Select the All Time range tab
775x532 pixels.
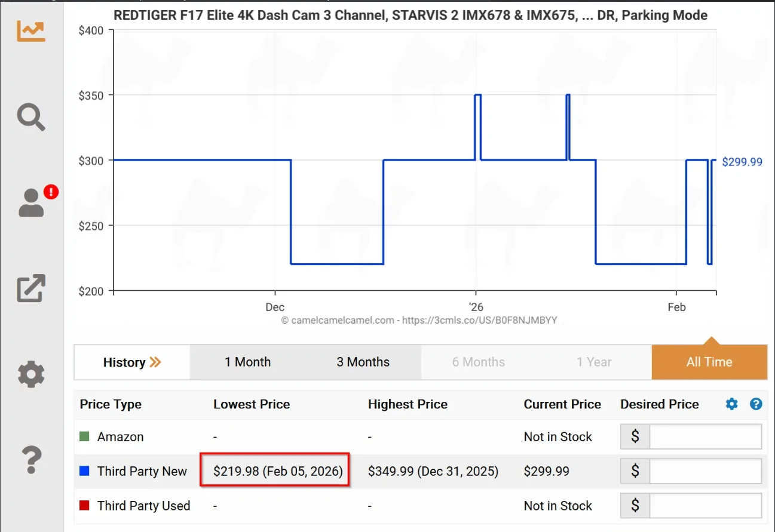tap(709, 362)
